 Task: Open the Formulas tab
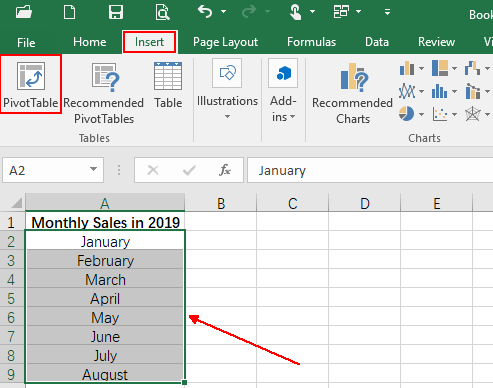point(311,42)
